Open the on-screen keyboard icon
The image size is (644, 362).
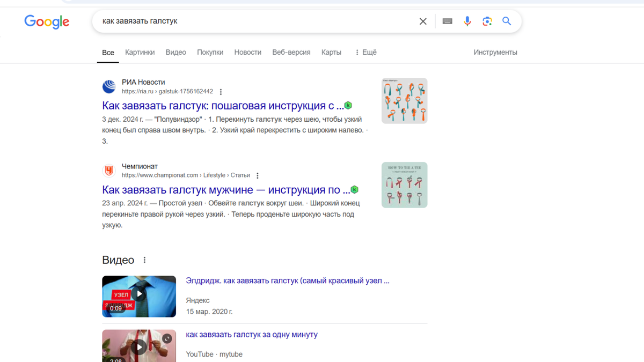447,21
